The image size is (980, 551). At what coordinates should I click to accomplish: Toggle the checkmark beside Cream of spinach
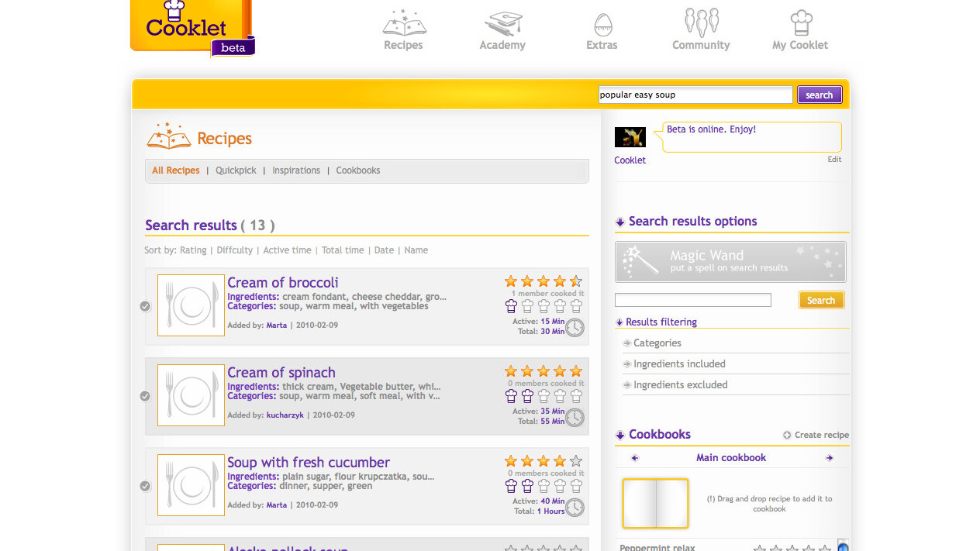tap(145, 396)
